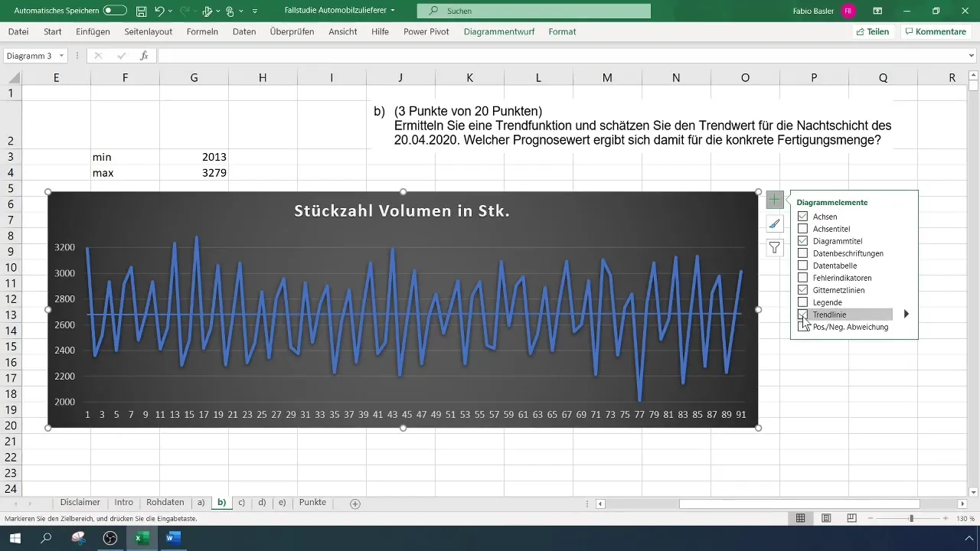Viewport: 980px width, 551px height.
Task: Add a new sheet with plus icon
Action: pyautogui.click(x=355, y=504)
